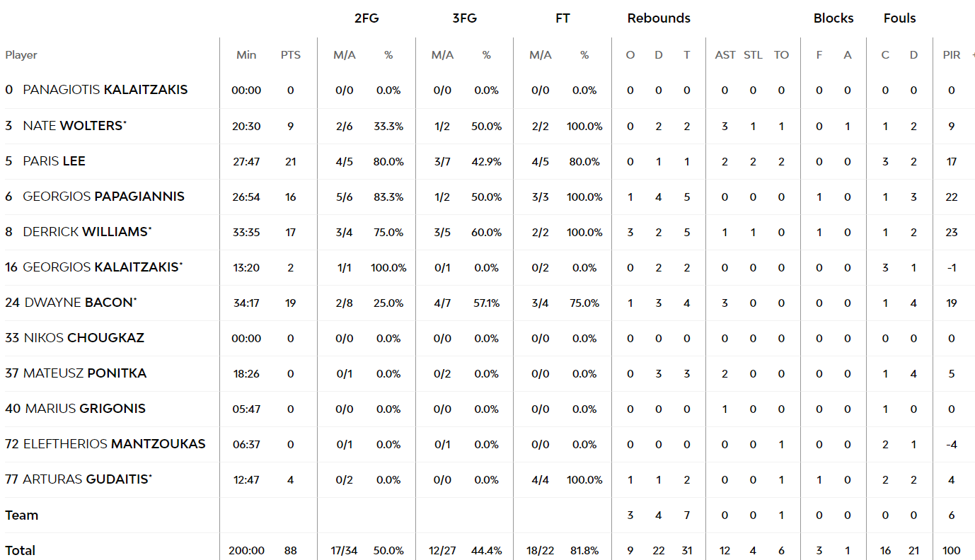The width and height of the screenshot is (975, 560).
Task: Select Marius Grigonis player link
Action: coord(85,409)
